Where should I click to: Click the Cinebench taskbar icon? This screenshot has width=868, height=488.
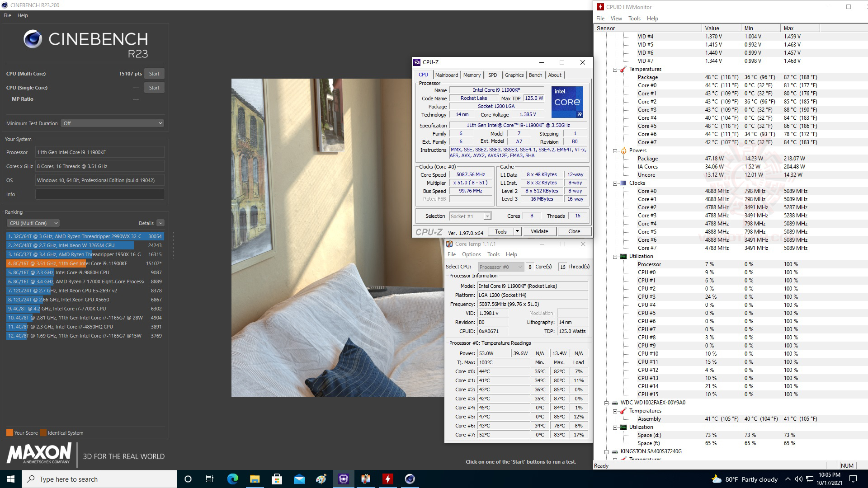[410, 479]
